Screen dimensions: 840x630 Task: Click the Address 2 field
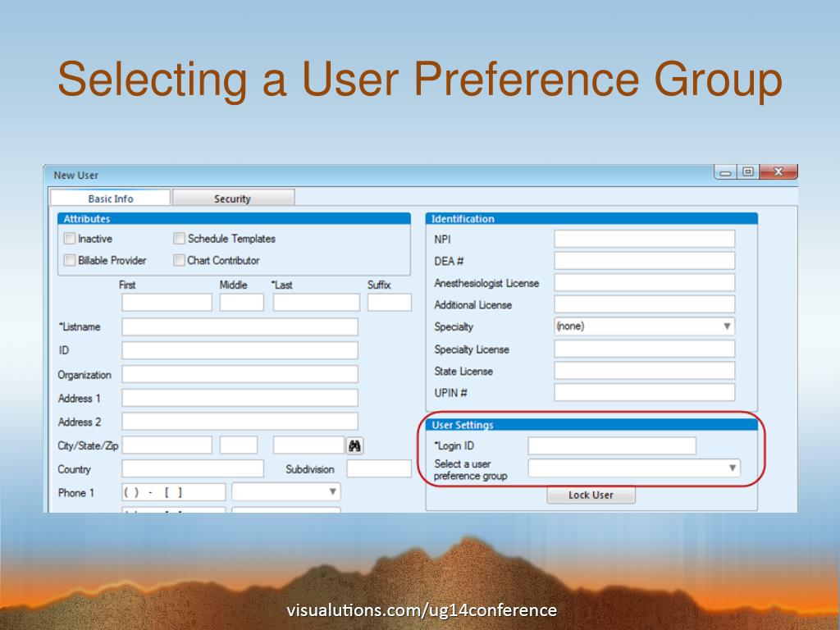pos(240,421)
